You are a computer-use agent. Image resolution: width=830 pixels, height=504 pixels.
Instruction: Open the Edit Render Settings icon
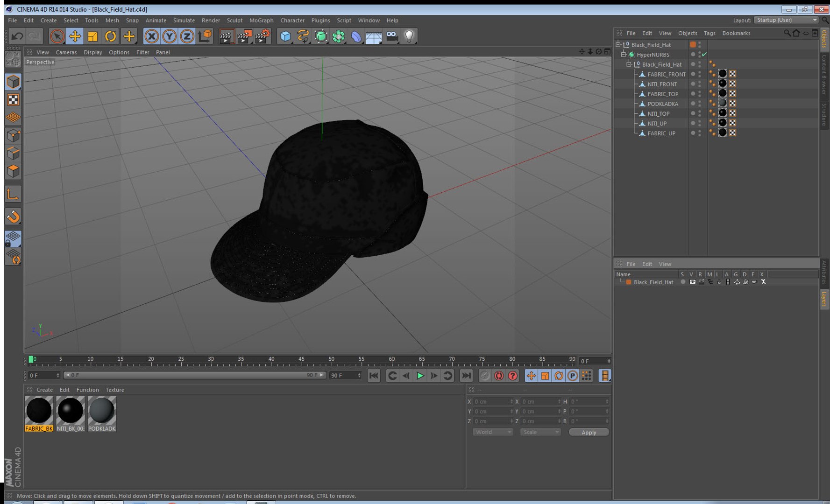click(x=262, y=36)
